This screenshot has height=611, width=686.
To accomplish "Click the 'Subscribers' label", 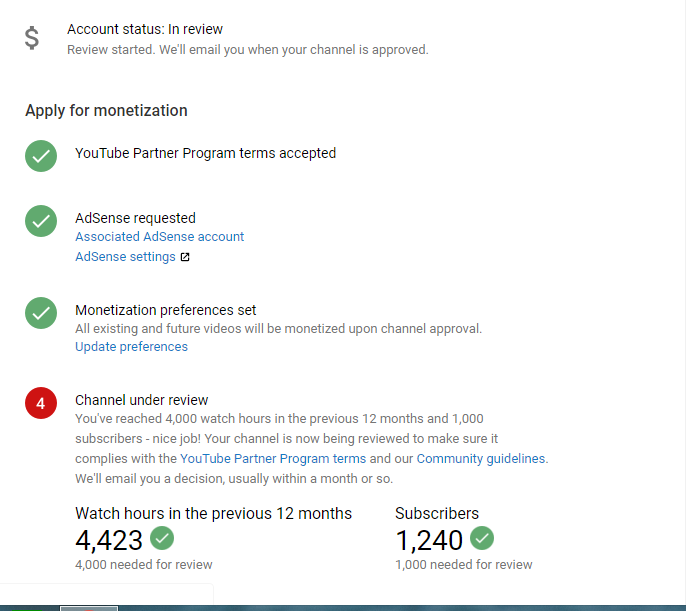I will [437, 513].
